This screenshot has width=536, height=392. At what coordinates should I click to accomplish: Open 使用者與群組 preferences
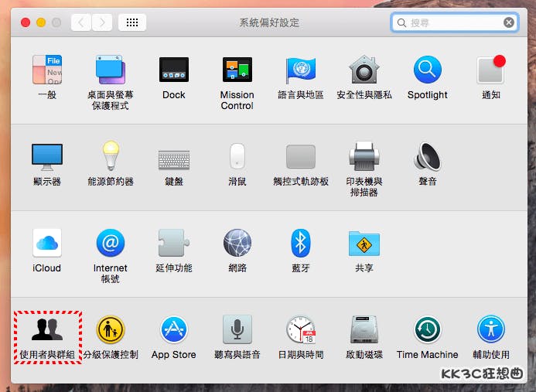(47, 330)
